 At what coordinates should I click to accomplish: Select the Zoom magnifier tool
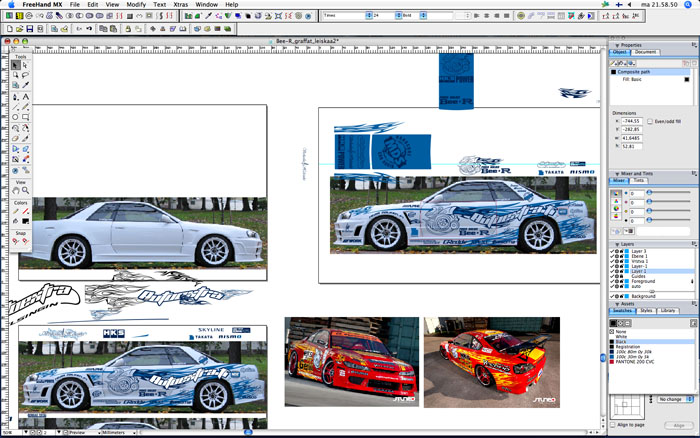pos(25,191)
